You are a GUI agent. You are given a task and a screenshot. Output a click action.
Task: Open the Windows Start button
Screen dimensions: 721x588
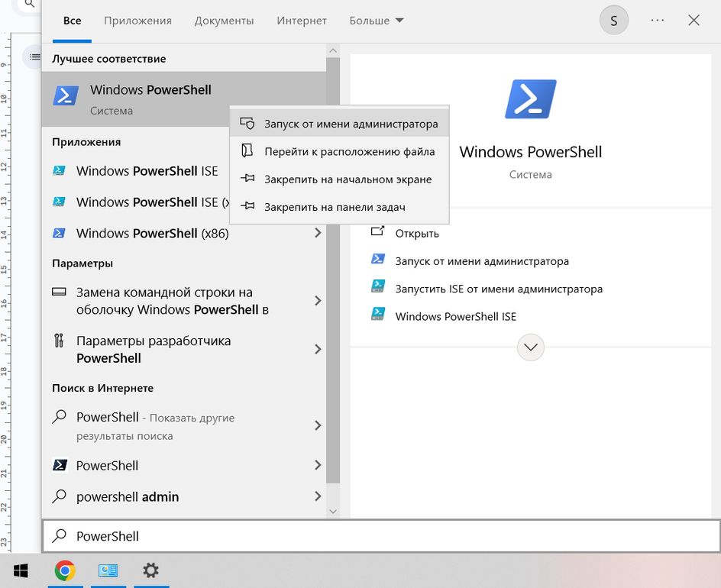[21, 570]
